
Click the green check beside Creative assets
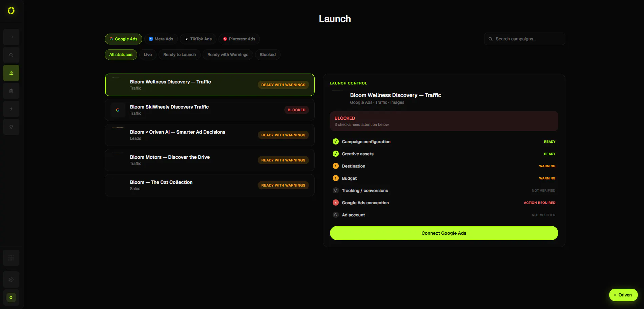pos(336,154)
